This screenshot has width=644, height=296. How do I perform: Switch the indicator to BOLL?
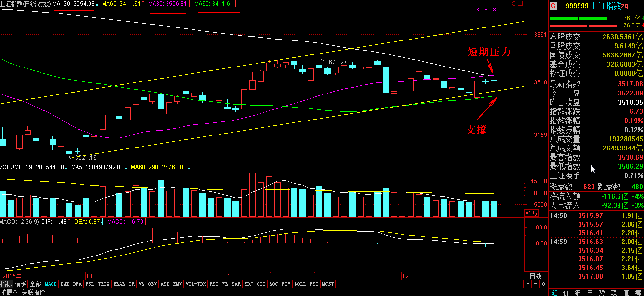click(300, 284)
